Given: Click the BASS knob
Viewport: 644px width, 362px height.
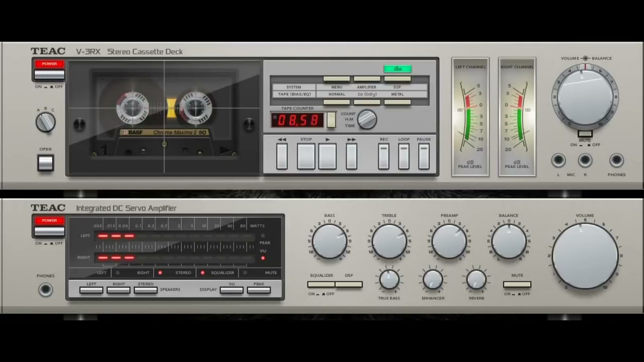Looking at the screenshot, I should [329, 241].
